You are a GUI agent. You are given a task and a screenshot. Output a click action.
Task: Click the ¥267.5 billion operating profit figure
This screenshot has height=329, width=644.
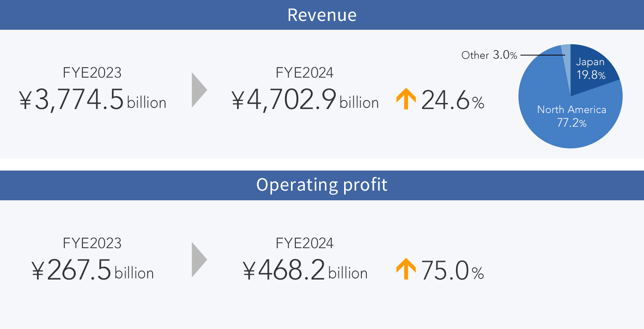click(93, 270)
